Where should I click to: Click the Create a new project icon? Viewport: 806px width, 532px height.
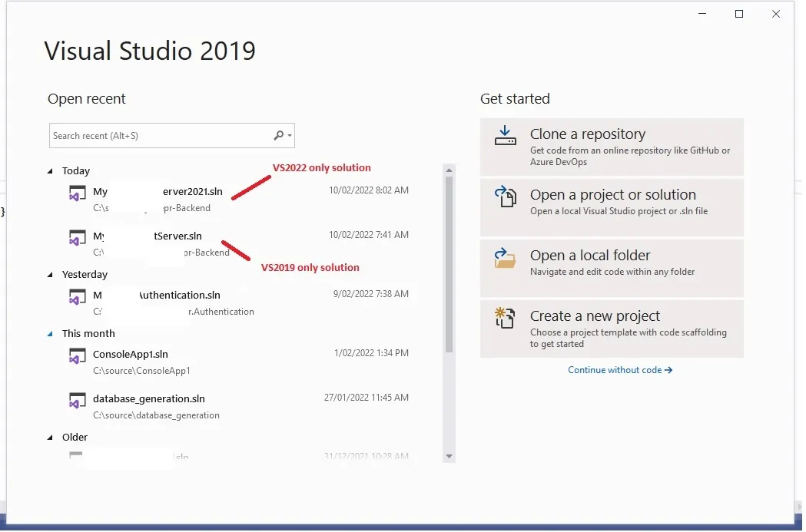(505, 317)
